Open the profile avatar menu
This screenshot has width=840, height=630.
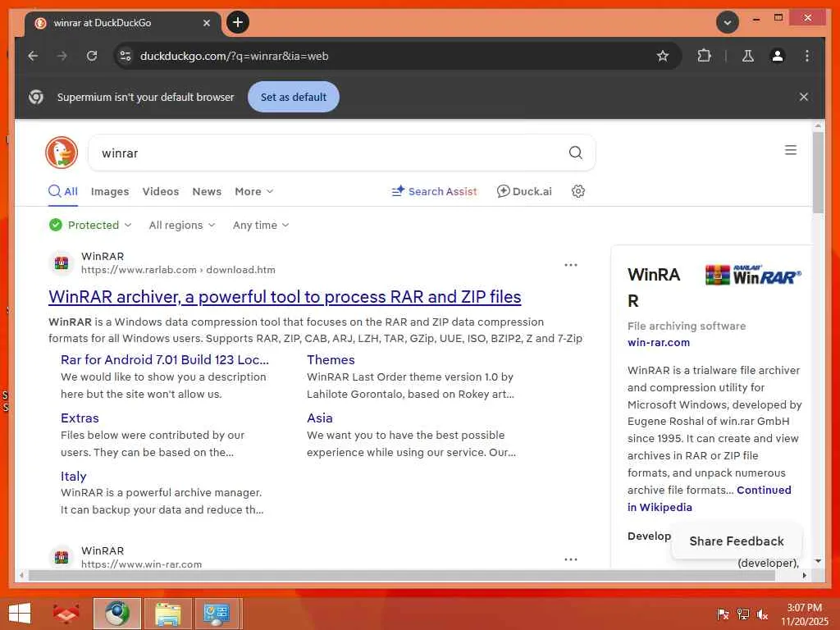(x=778, y=56)
